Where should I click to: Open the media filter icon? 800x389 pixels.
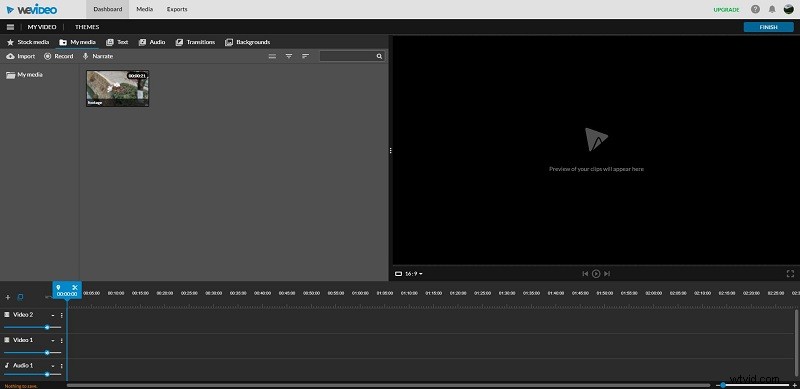[289, 56]
